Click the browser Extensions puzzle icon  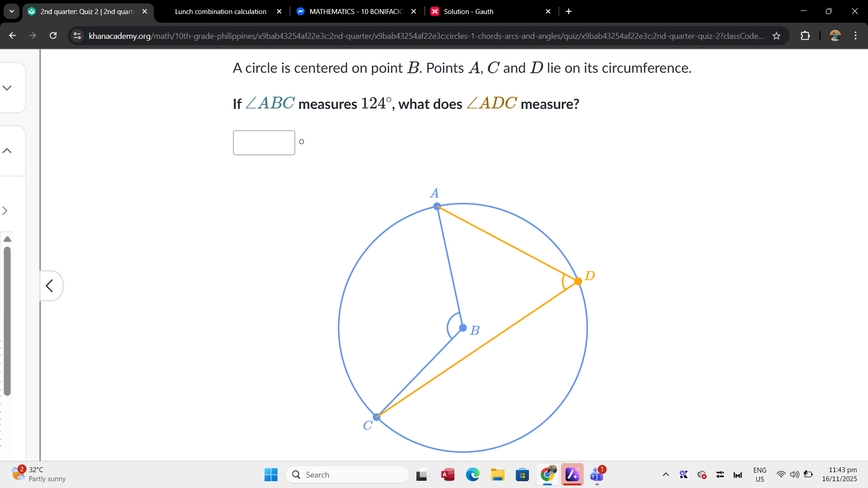806,36
